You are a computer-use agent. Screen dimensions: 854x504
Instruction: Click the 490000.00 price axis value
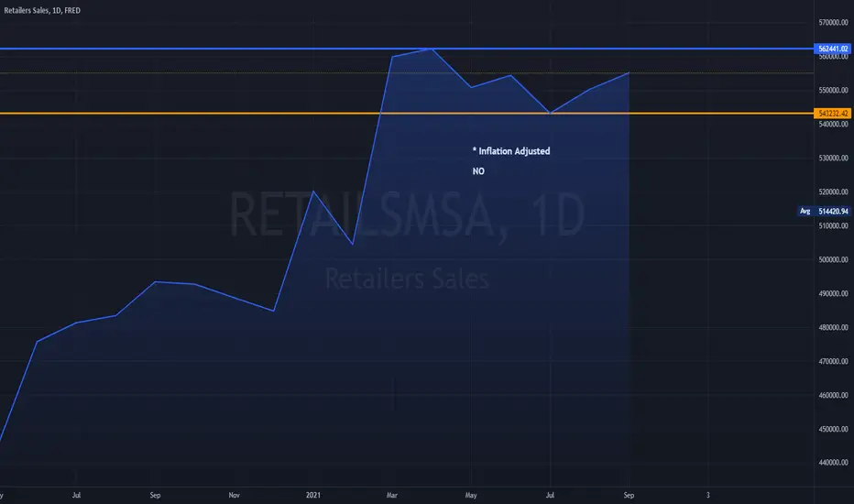point(833,293)
